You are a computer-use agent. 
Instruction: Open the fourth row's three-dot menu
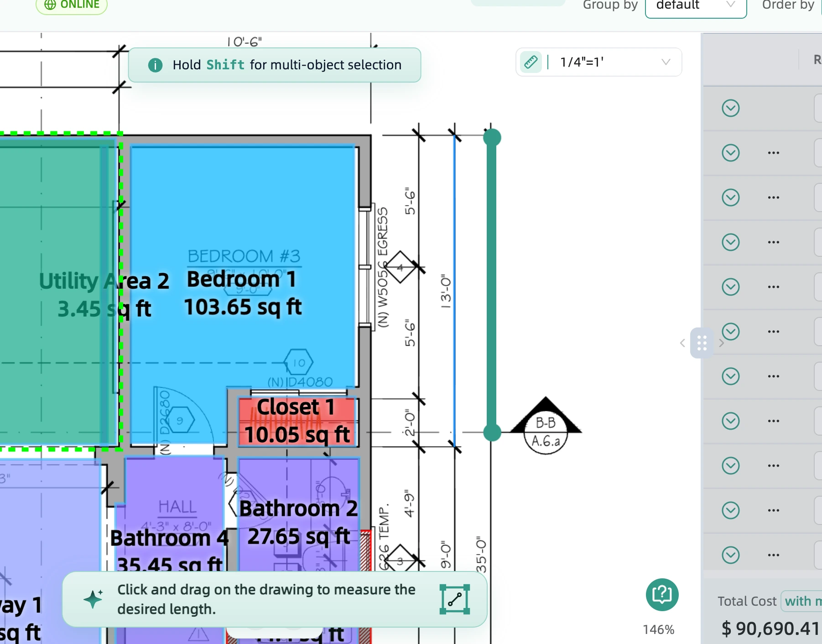click(773, 242)
